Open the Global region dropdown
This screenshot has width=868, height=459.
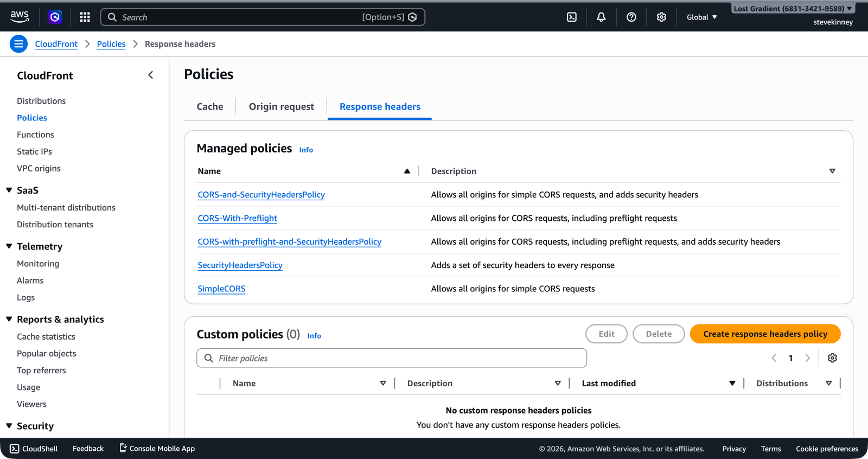(x=701, y=17)
